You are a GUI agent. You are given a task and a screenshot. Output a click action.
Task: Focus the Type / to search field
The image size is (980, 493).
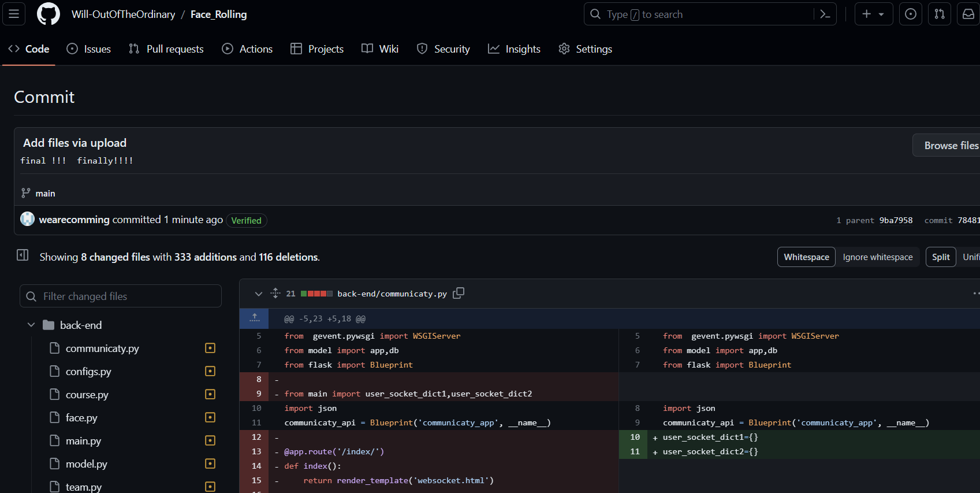[x=710, y=14]
